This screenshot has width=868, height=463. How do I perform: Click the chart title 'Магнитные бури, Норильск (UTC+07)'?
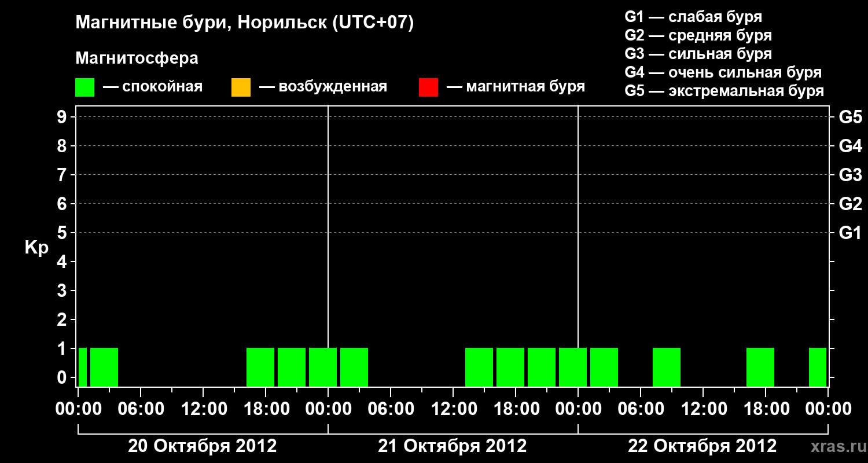(x=245, y=23)
